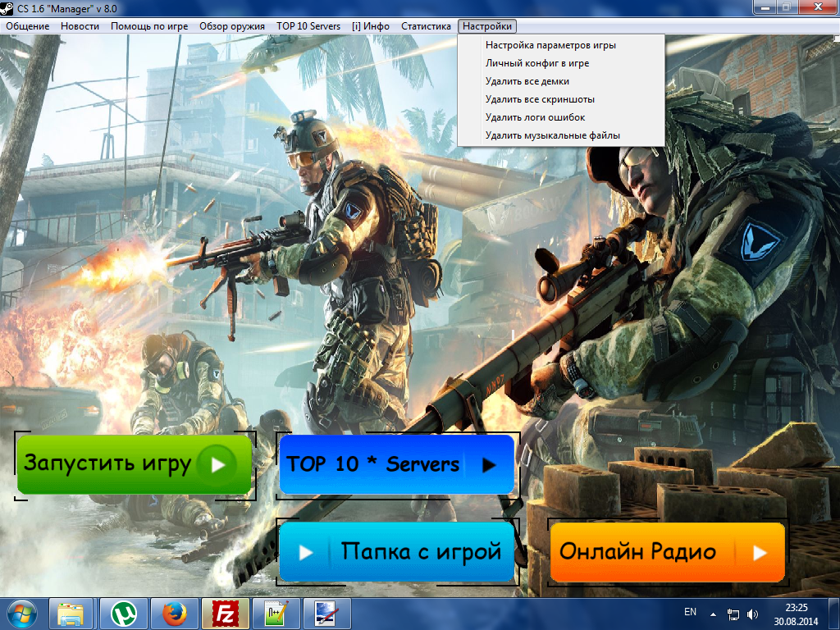Open the Обзор оружия menu
Viewport: 840px width, 630px height.
(232, 26)
